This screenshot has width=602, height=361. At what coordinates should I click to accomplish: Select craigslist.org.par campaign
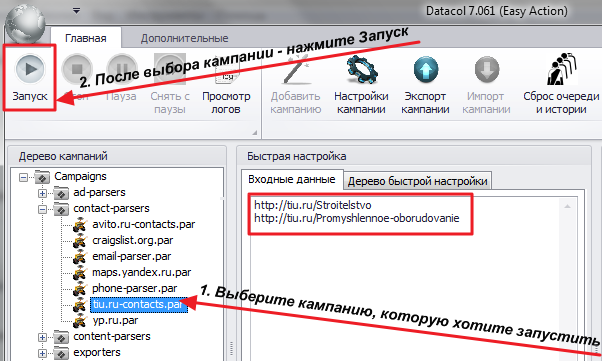click(132, 240)
